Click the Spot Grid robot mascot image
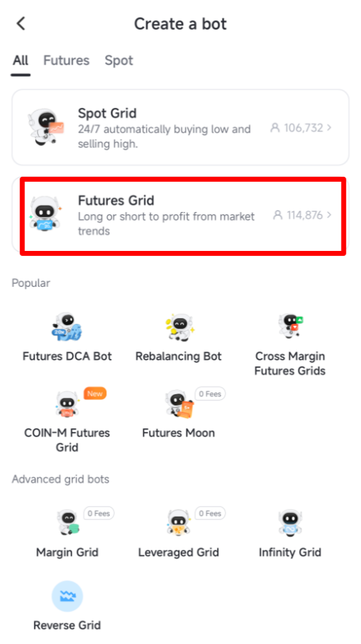Screen dimensions: 361x644 coord(45,127)
